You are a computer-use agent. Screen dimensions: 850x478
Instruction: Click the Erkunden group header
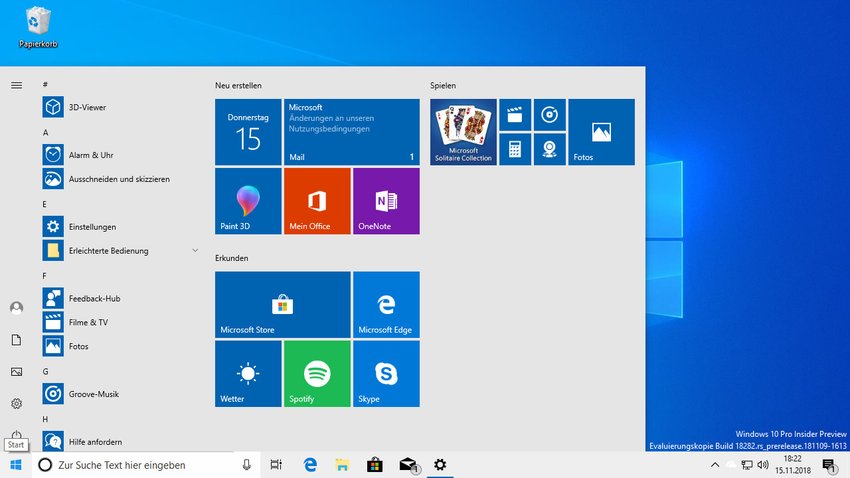(231, 258)
